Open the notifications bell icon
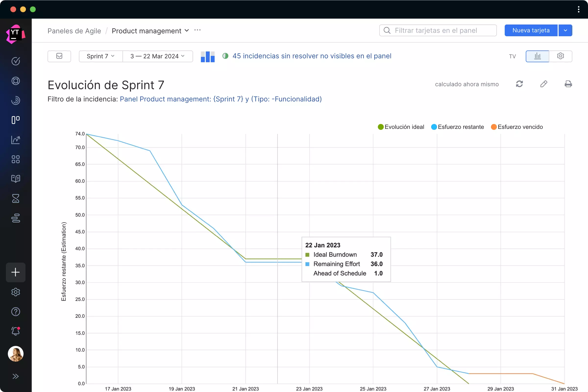Viewport: 588px width, 392px height. point(15,331)
